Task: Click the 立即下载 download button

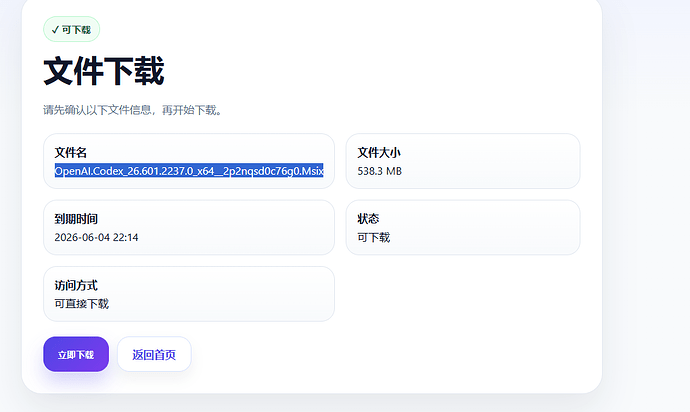Action: [x=76, y=354]
